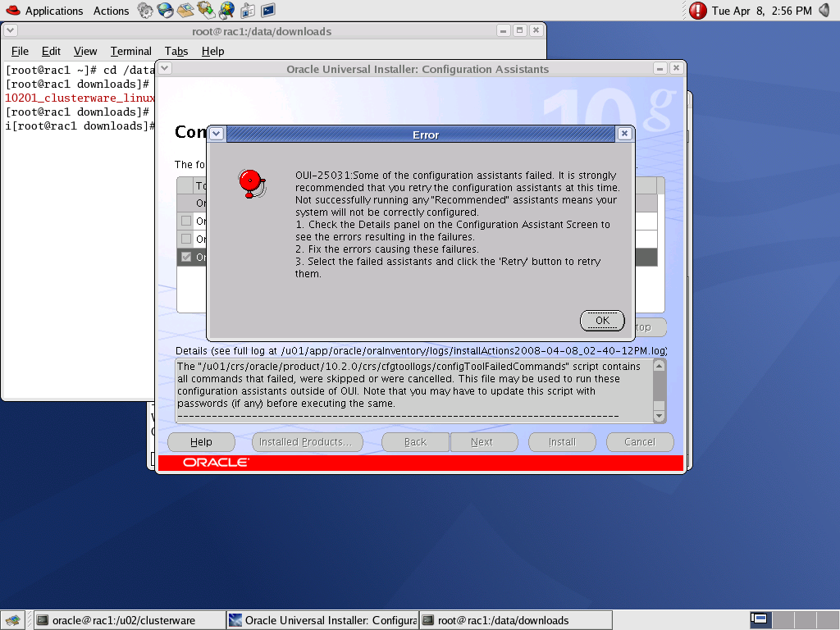
Task: Click the Red Hat Applications menu icon
Action: [12, 11]
